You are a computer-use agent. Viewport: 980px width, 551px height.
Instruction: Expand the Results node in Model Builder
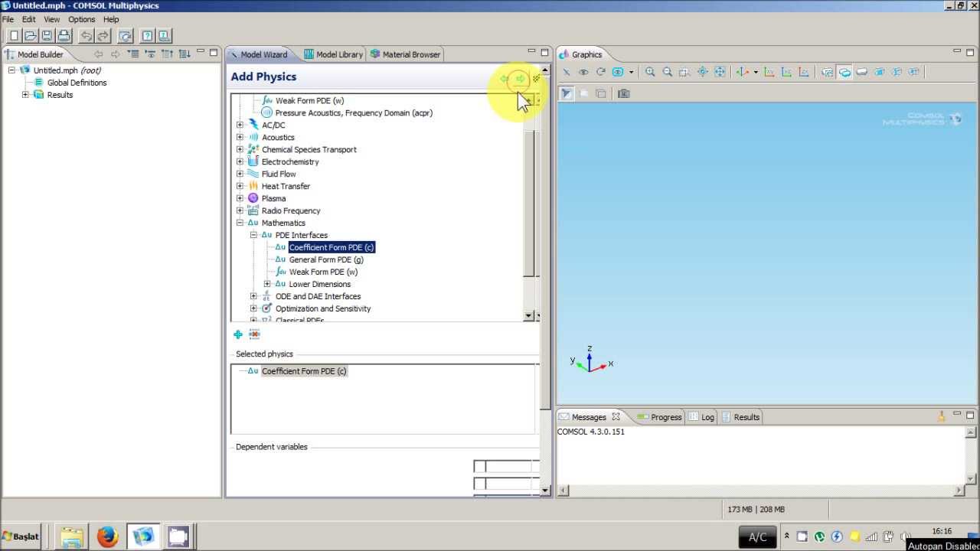(25, 95)
